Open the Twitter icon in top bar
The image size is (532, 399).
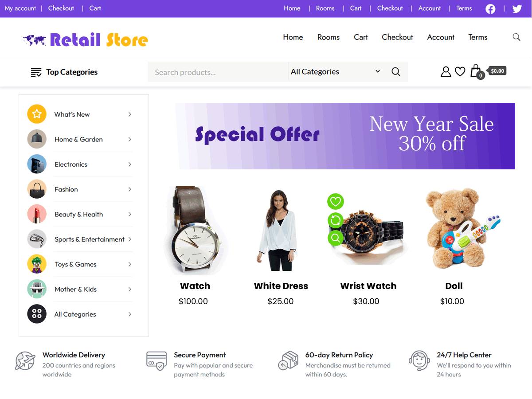517,9
